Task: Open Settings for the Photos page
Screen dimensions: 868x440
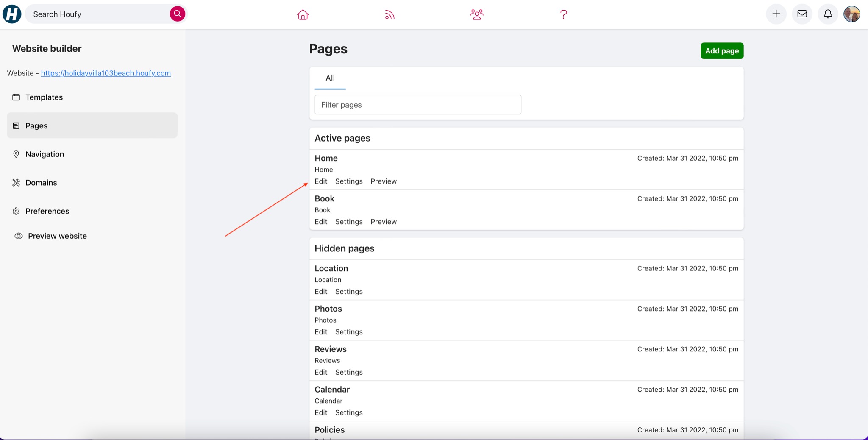Action: [x=349, y=331]
